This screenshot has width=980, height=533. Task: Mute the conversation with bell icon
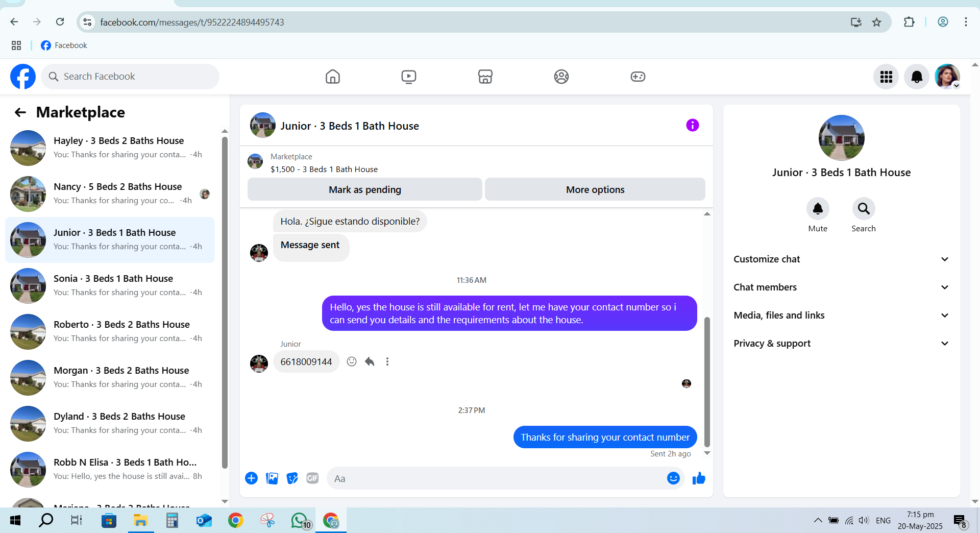tap(818, 209)
